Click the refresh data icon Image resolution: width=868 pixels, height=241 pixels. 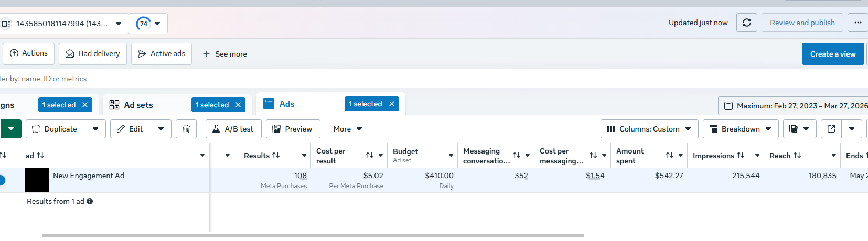746,23
